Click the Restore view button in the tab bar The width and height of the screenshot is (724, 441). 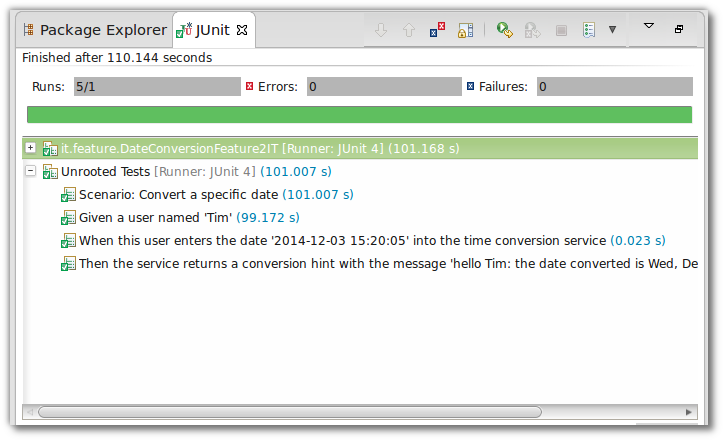[679, 29]
